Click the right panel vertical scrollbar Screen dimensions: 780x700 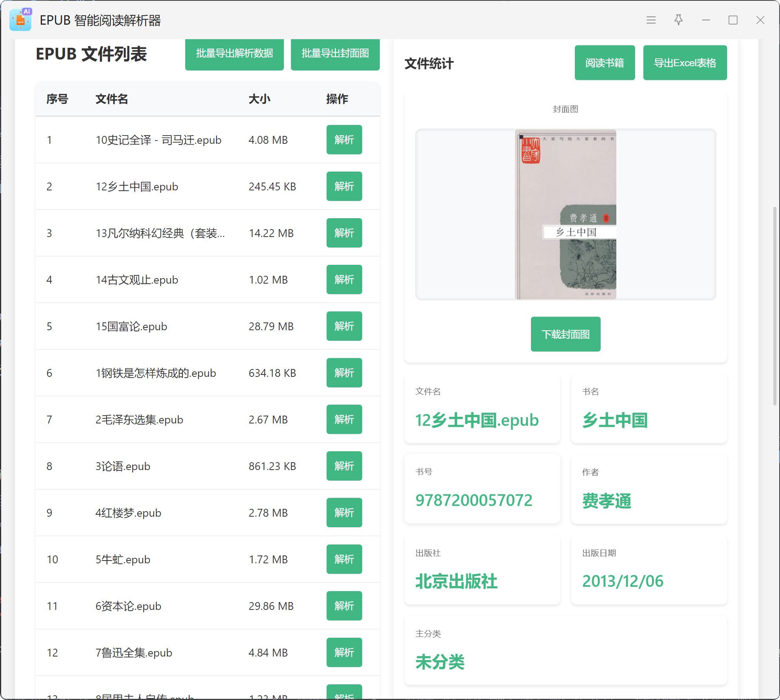pos(775,306)
